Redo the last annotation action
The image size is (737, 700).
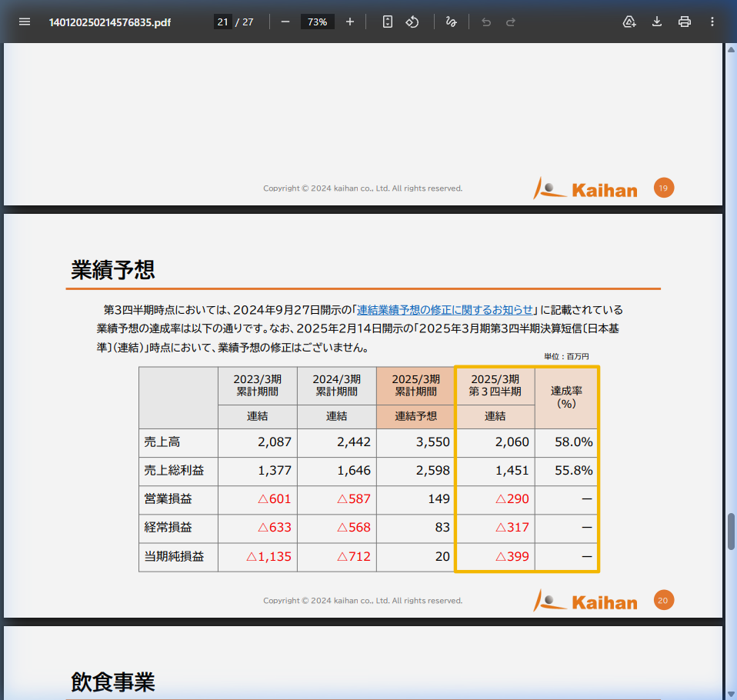point(510,22)
